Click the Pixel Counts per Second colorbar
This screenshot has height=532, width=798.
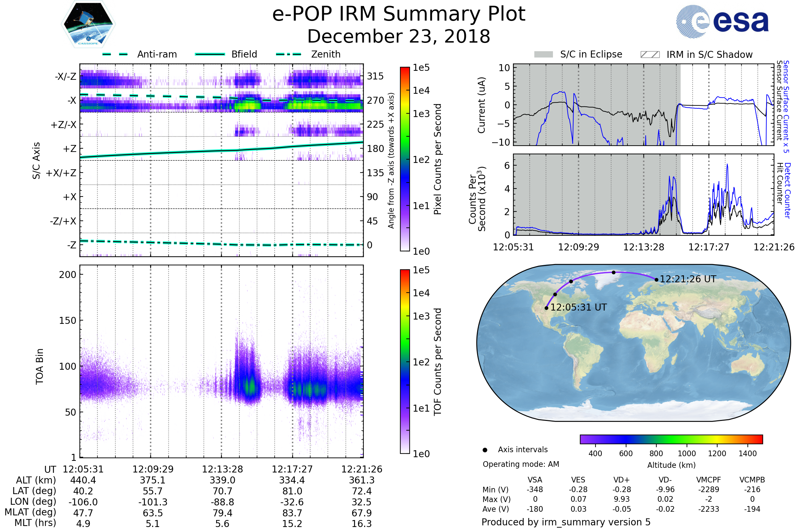(405, 159)
